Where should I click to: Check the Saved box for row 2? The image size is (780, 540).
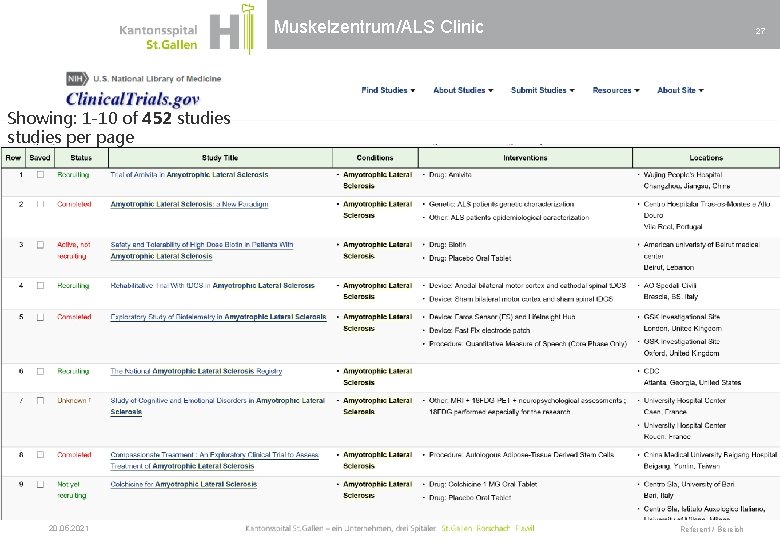coord(40,204)
